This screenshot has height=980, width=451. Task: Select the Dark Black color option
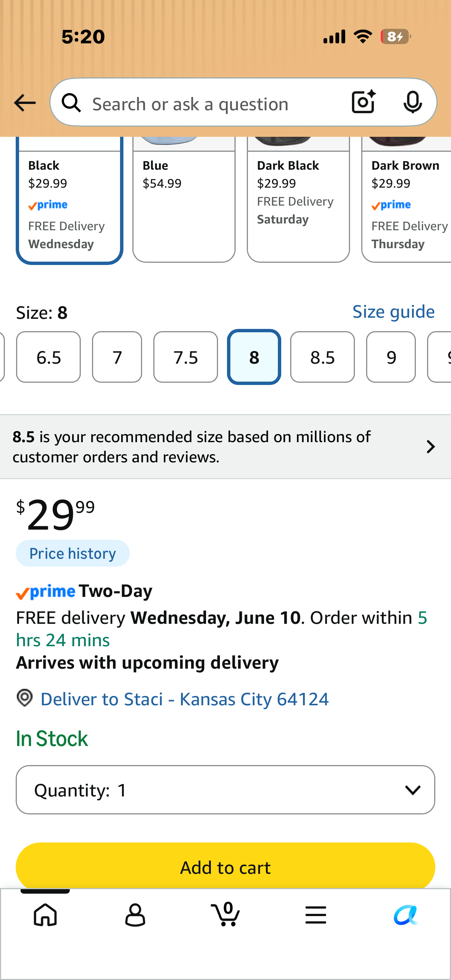(298, 199)
